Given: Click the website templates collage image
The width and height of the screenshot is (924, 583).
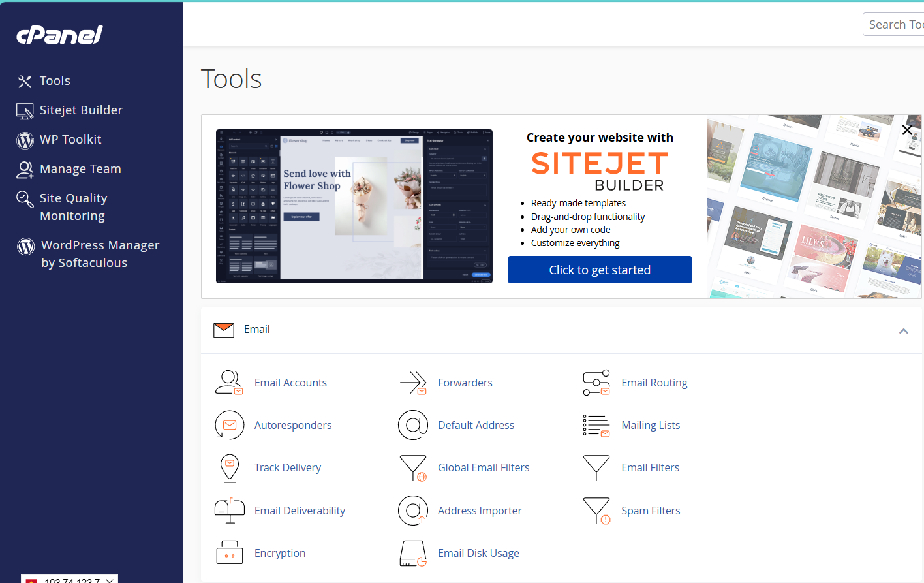Looking at the screenshot, I should 814,207.
